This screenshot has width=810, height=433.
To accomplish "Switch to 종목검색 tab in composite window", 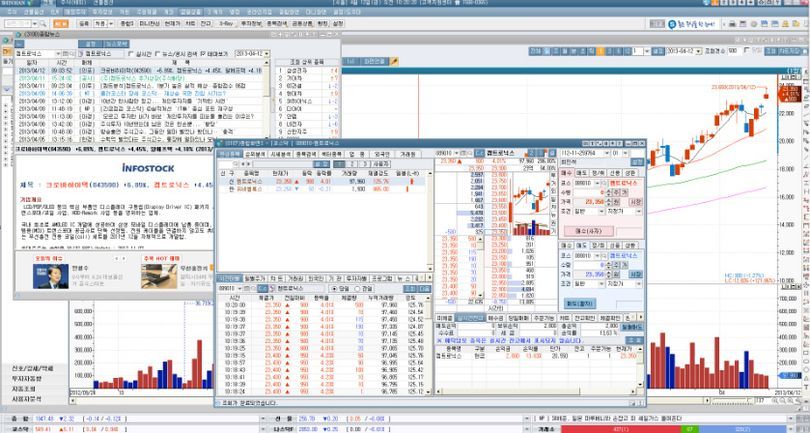I will click(x=306, y=154).
